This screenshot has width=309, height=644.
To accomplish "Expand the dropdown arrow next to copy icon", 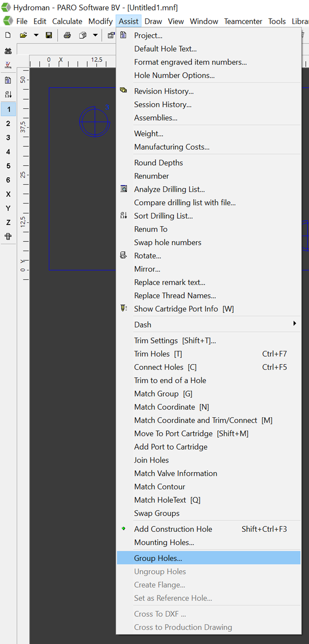I will (95, 35).
